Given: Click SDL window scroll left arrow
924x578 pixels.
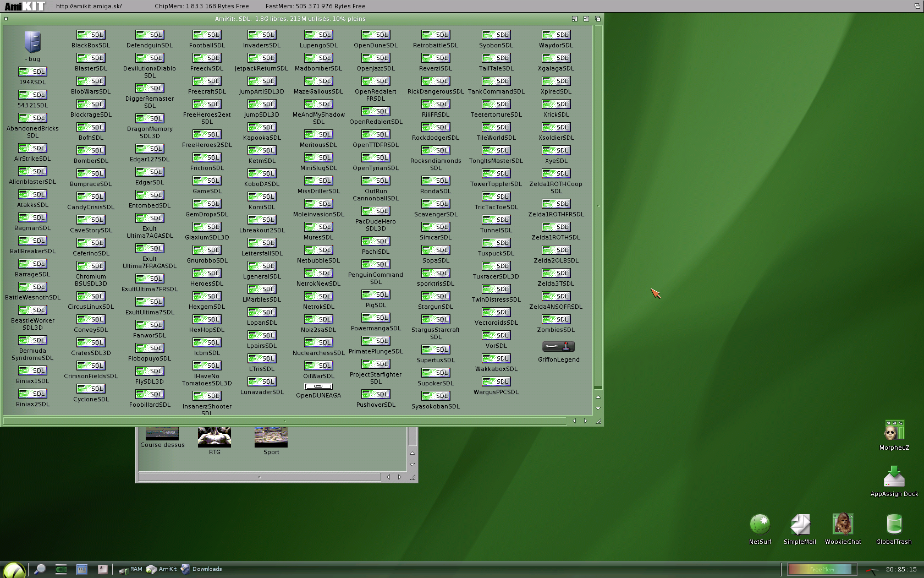Looking at the screenshot, I should [574, 421].
